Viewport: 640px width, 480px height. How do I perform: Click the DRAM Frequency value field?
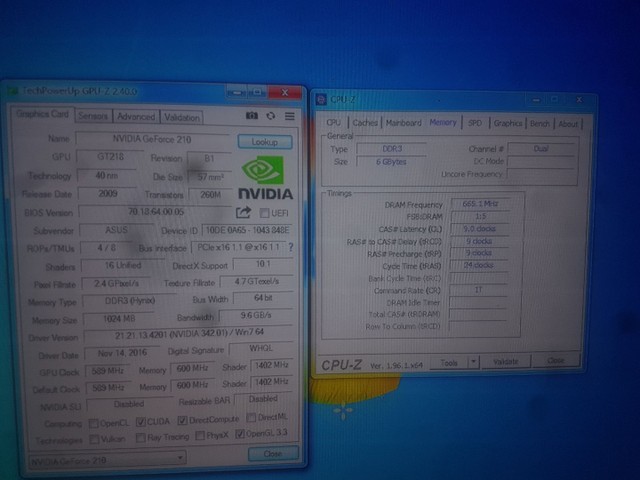480,204
